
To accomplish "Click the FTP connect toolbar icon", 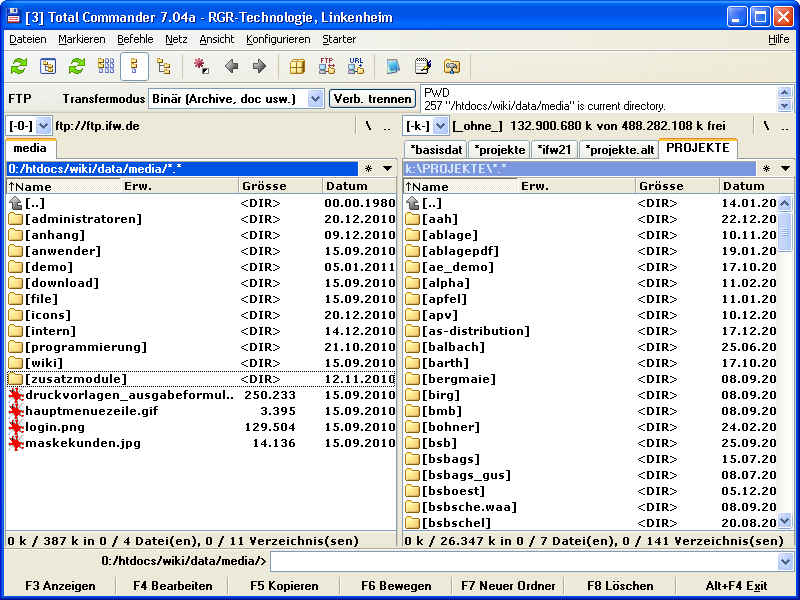I will click(326, 67).
